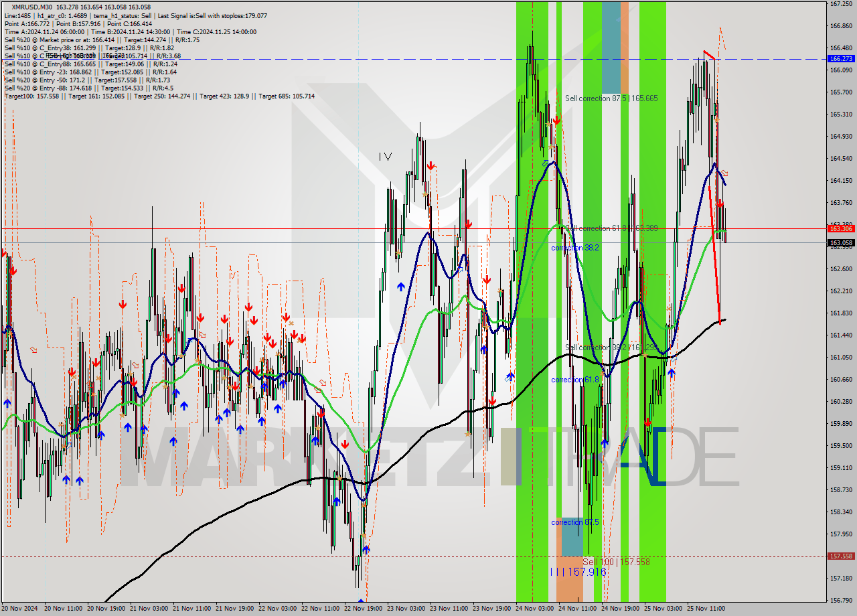Click the 166.866 price axis label

(841, 26)
